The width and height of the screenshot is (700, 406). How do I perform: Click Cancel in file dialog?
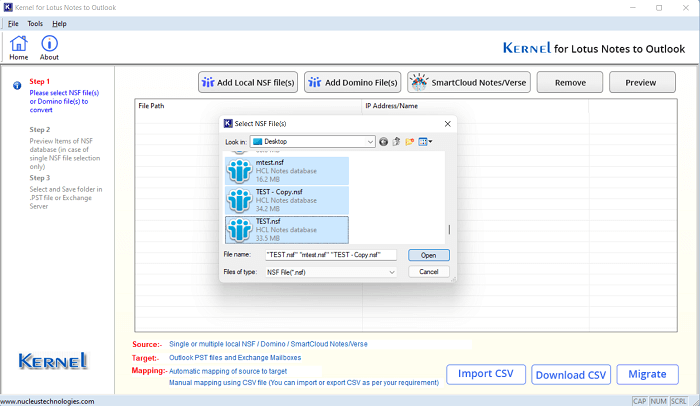point(429,272)
